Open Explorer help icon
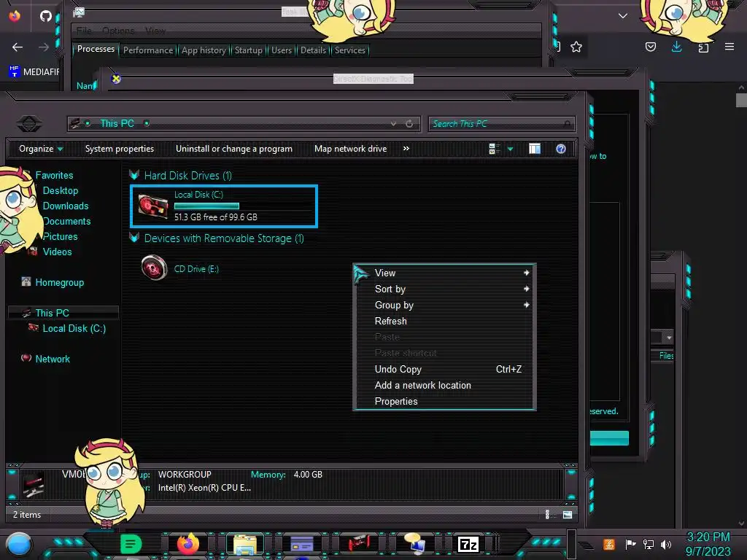Viewport: 747px width, 560px height. pyautogui.click(x=561, y=149)
